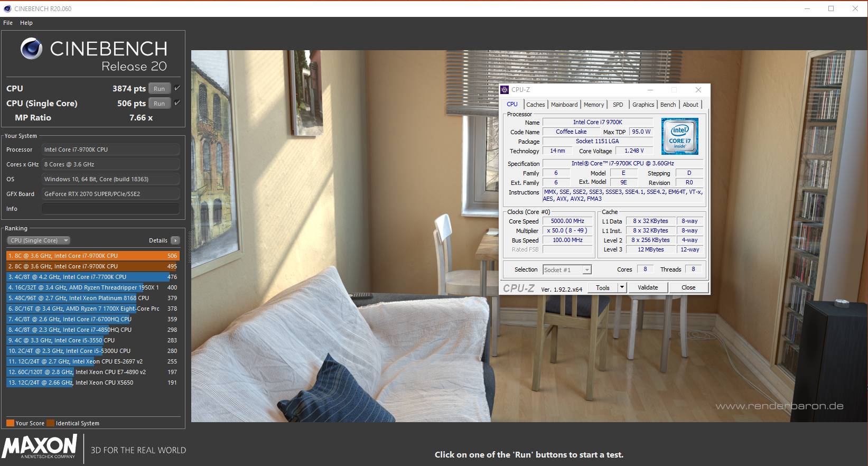Click the Multiplier value x 50.0 (8 - 49)
This screenshot has width=868, height=466.
click(567, 230)
